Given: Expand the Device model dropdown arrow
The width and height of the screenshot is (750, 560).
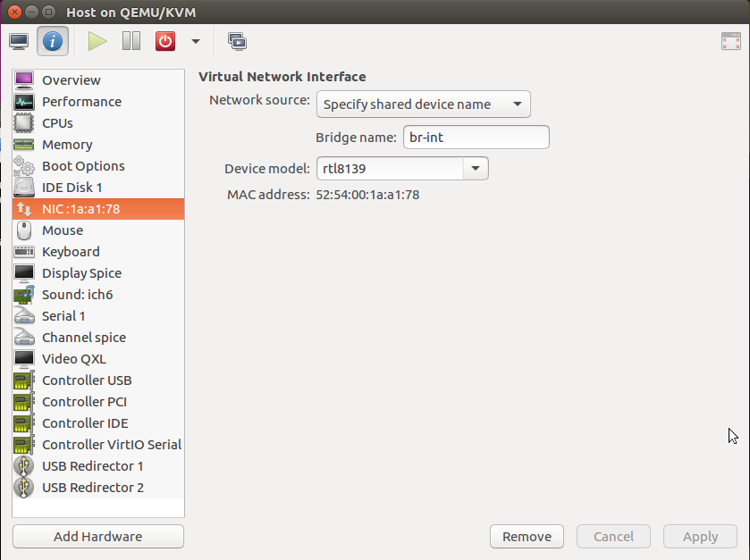Looking at the screenshot, I should [x=476, y=169].
